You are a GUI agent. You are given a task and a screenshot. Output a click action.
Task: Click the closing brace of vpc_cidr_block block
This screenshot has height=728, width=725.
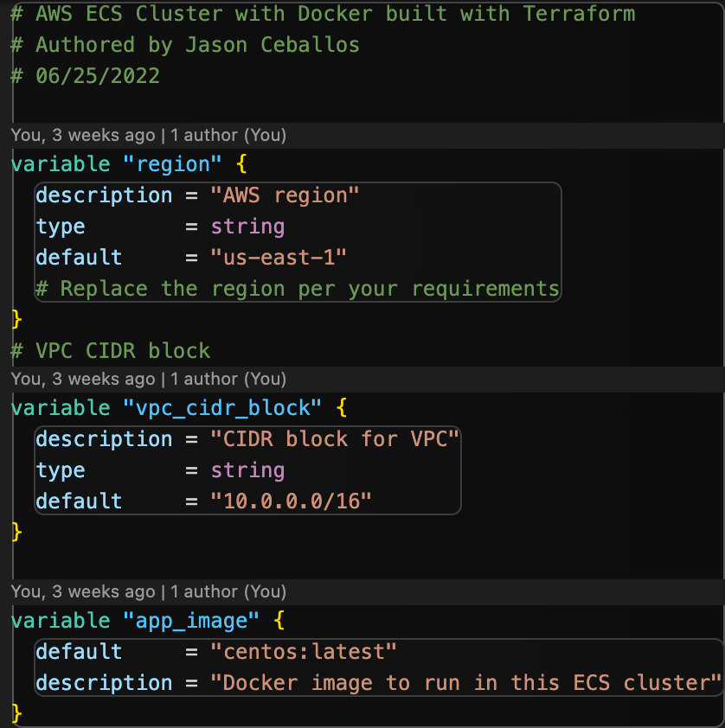(x=16, y=532)
